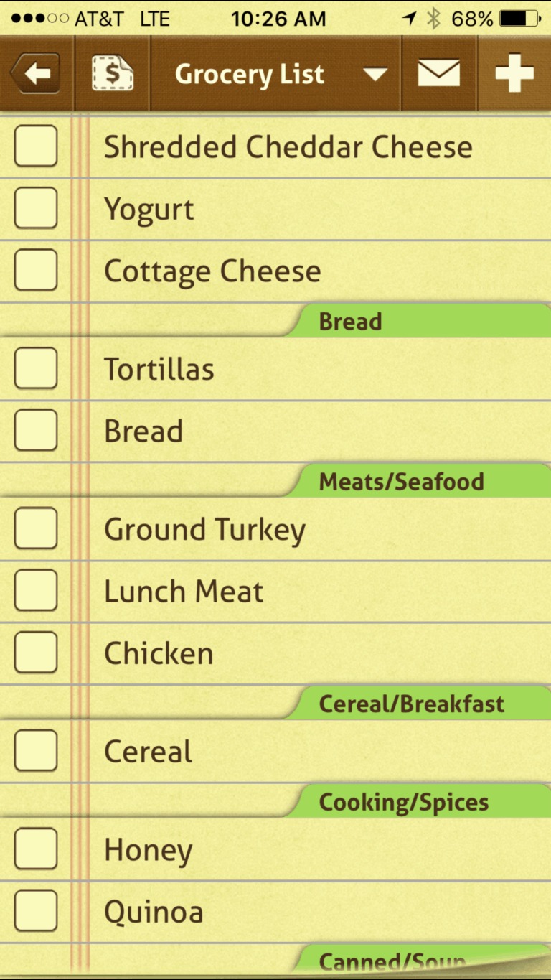Open the Grocery List dropdown arrow
The width and height of the screenshot is (551, 980).
pyautogui.click(x=375, y=74)
